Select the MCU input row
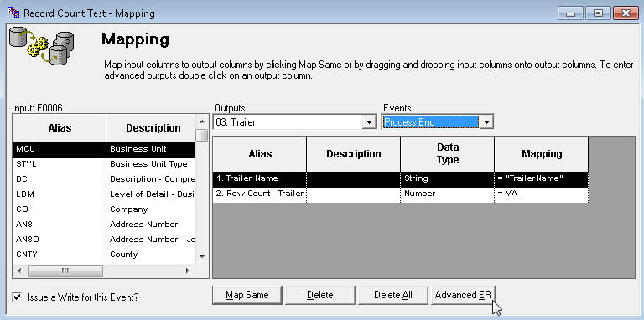Viewport: 644px width, 320px height. coord(103,149)
